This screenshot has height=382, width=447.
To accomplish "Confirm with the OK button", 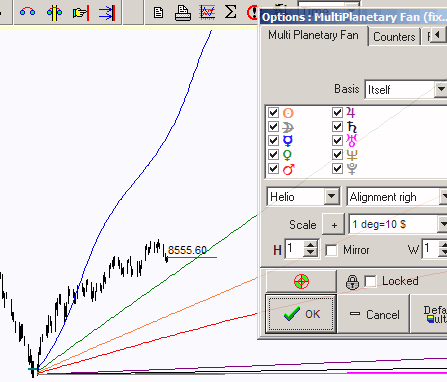I will tap(301, 314).
